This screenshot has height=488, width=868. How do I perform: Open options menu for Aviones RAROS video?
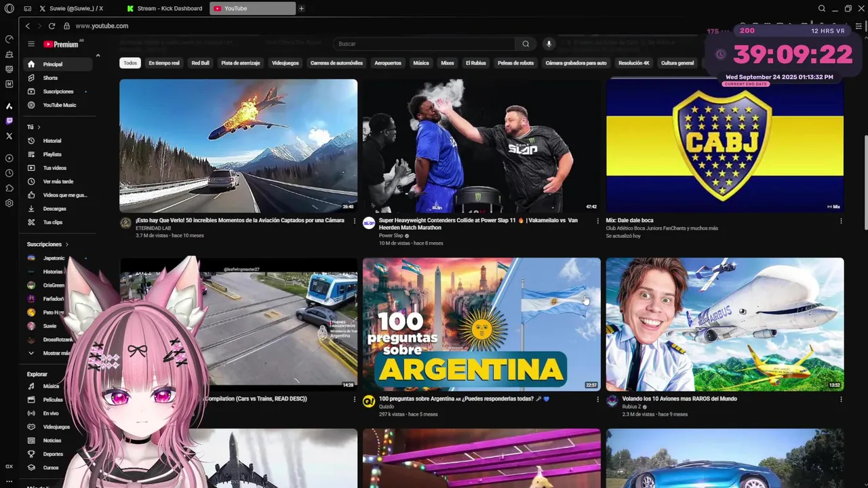(841, 399)
